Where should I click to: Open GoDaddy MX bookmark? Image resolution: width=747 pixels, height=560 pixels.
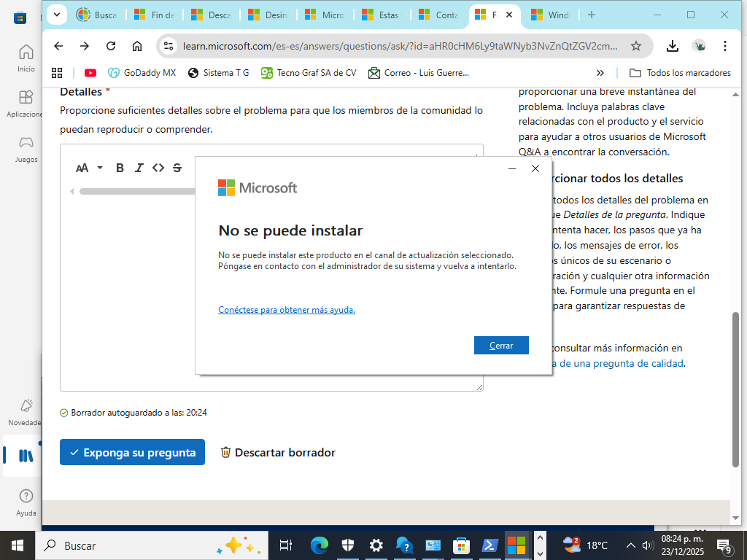(142, 73)
